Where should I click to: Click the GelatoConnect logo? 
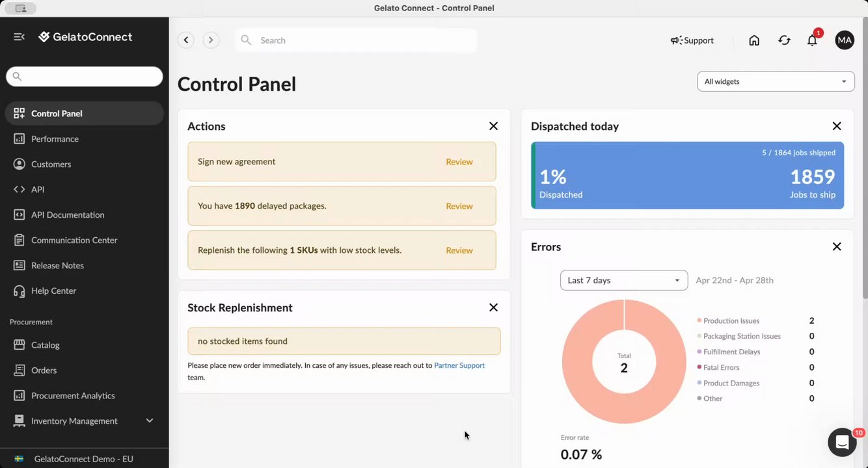click(x=85, y=37)
